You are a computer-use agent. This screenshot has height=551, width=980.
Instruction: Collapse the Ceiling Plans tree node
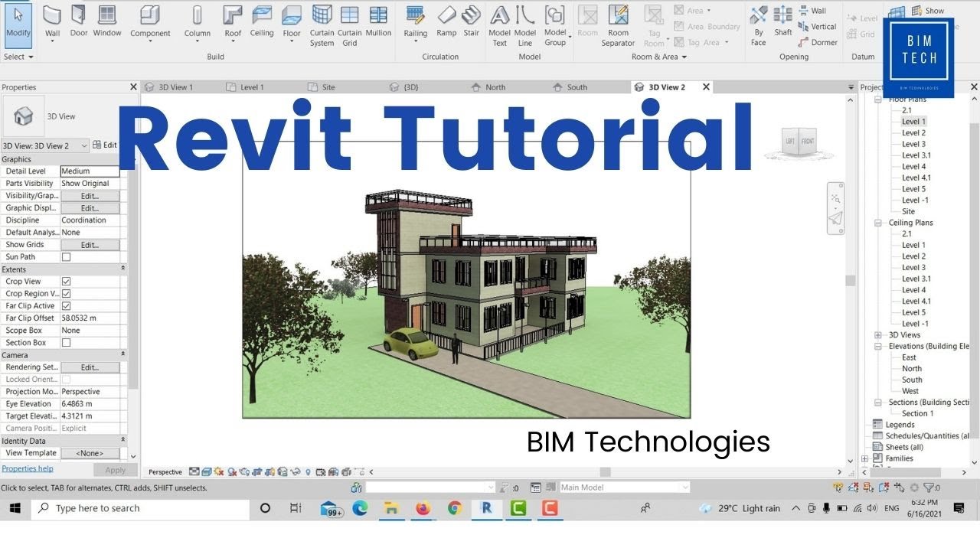pos(878,223)
